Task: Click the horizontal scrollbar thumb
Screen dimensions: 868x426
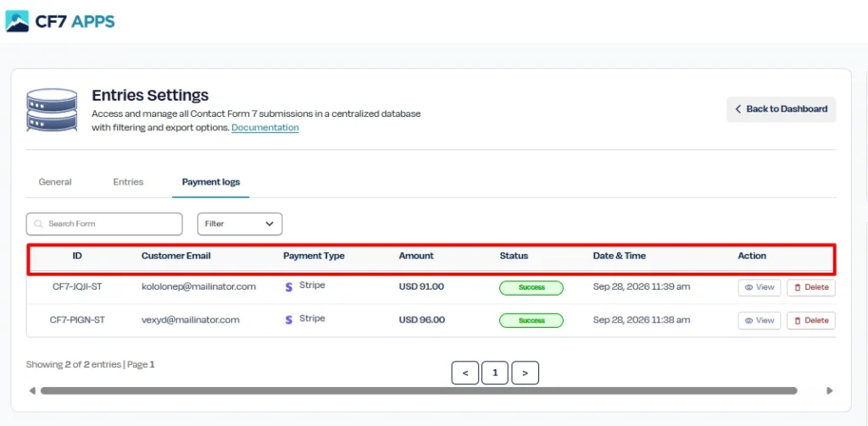Action: tap(419, 390)
